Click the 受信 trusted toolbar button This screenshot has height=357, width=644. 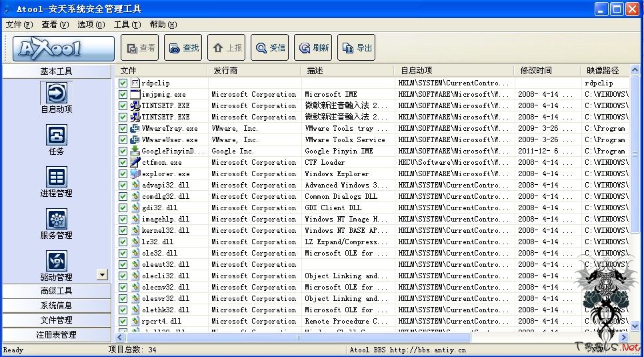click(x=269, y=47)
